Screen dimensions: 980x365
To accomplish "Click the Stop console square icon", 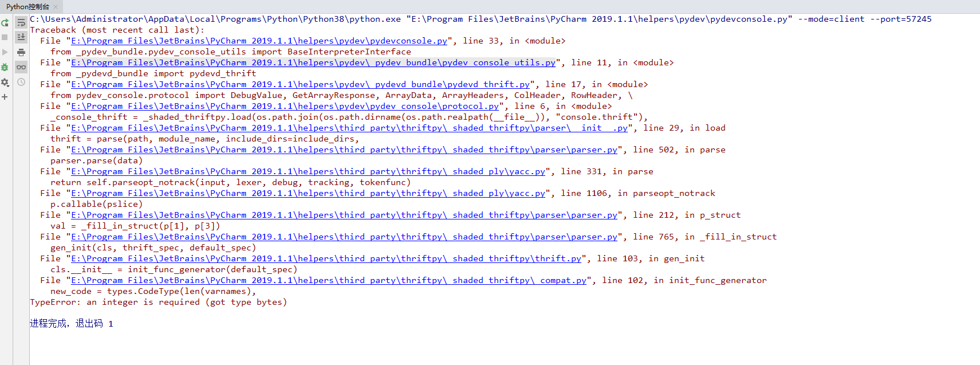I will (x=5, y=37).
